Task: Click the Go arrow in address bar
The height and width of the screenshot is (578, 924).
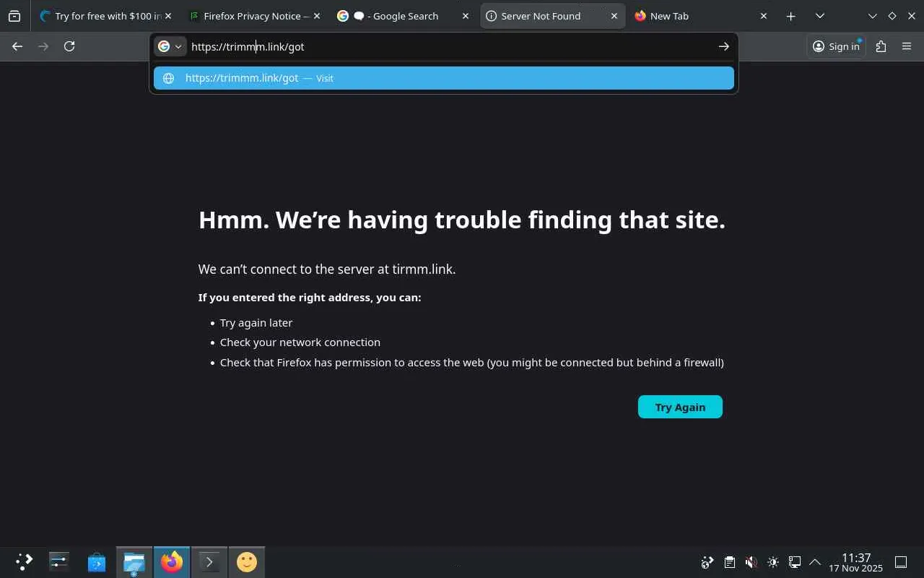Action: tap(723, 46)
